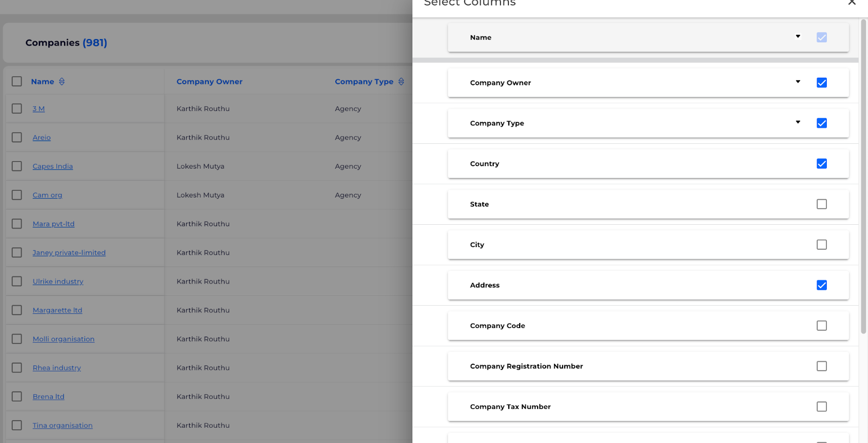Select the Rhea industry row checkbox

[x=17, y=368]
